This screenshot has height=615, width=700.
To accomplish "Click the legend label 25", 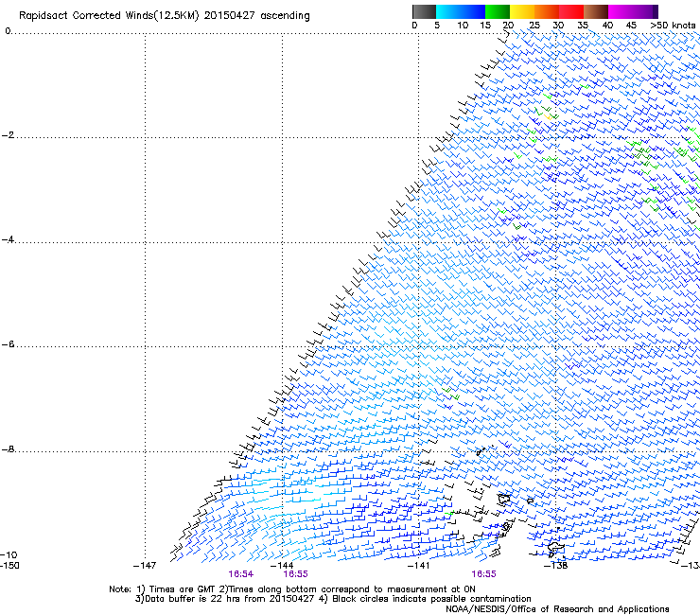I will tap(534, 25).
